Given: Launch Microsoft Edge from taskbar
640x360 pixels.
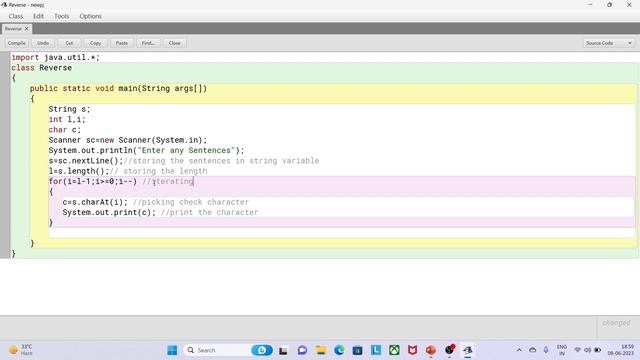Looking at the screenshot, I should coord(339,350).
